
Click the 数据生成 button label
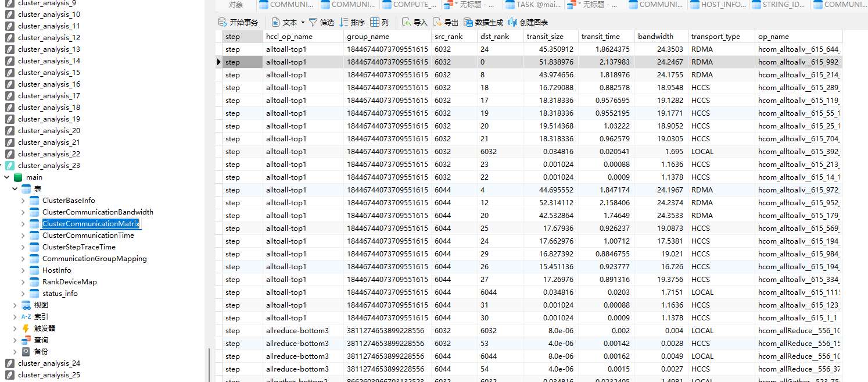[x=489, y=23]
